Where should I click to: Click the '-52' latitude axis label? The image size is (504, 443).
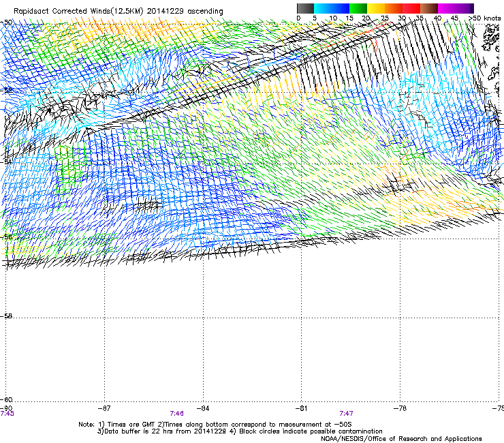6,91
